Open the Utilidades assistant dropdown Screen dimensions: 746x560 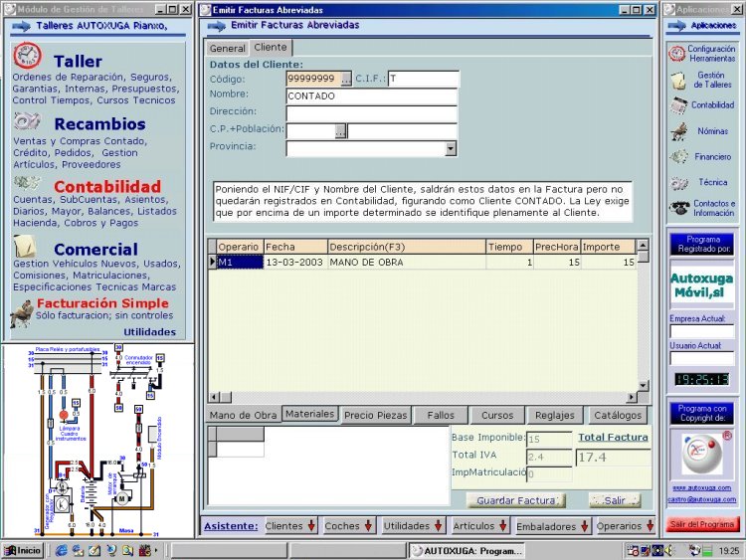tap(413, 526)
